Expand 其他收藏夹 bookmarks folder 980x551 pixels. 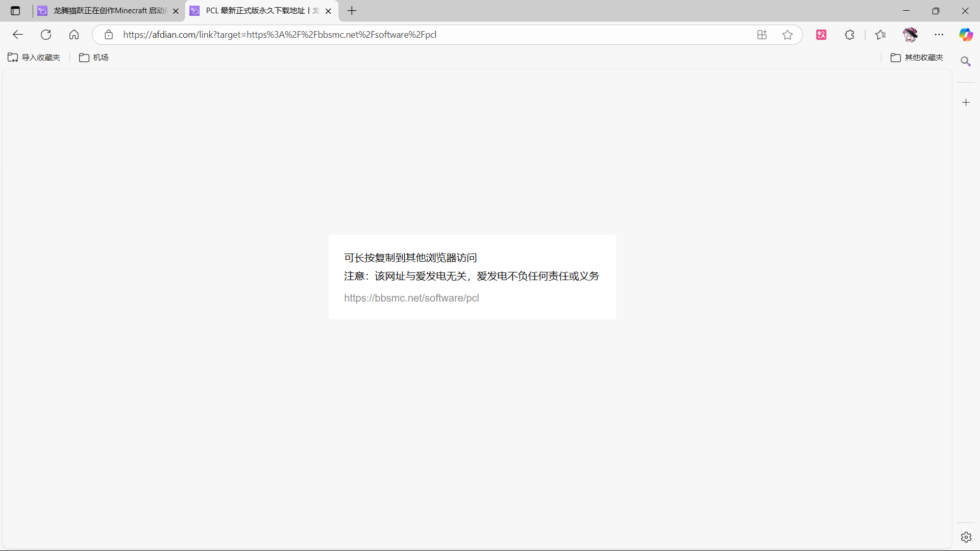pyautogui.click(x=917, y=58)
